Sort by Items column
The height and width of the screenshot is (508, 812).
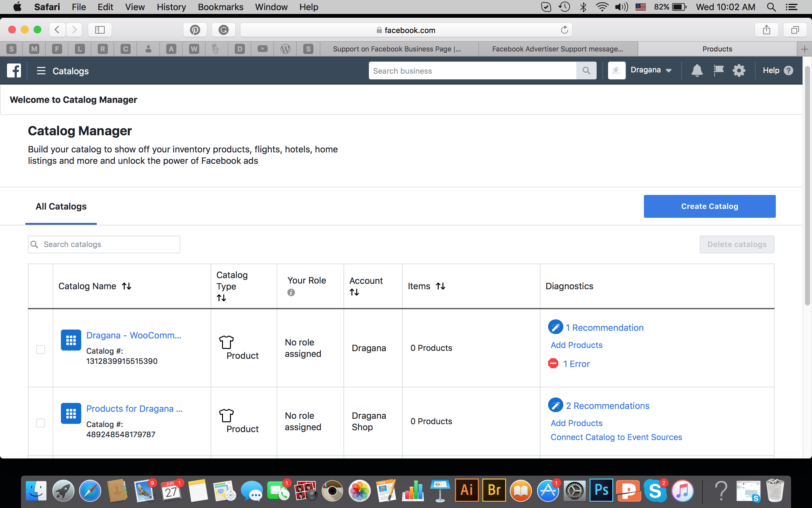[441, 286]
